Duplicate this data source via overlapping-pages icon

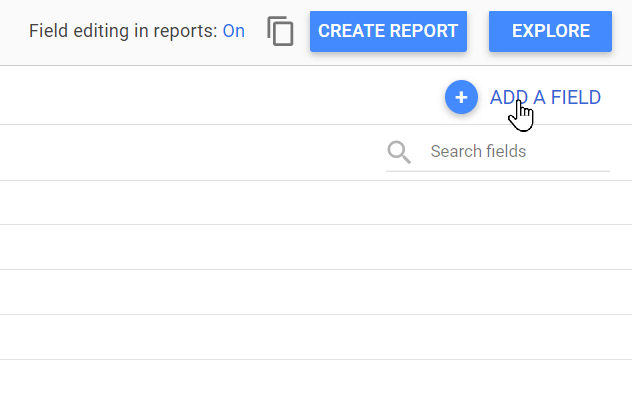pyautogui.click(x=280, y=31)
